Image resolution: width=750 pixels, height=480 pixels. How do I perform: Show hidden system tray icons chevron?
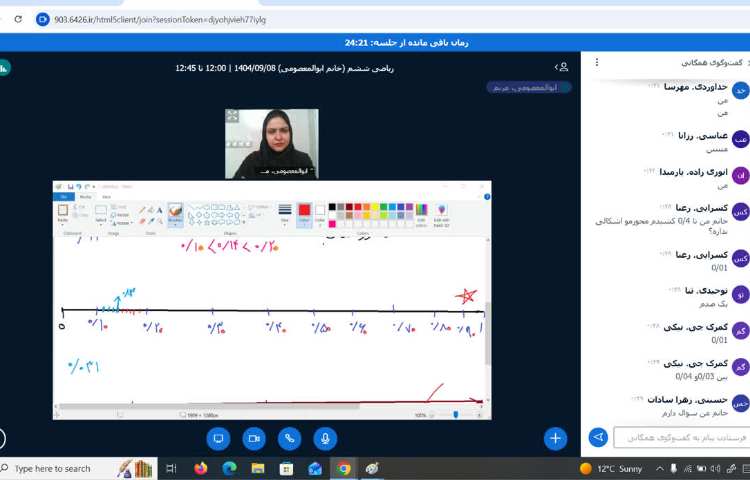coord(660,469)
